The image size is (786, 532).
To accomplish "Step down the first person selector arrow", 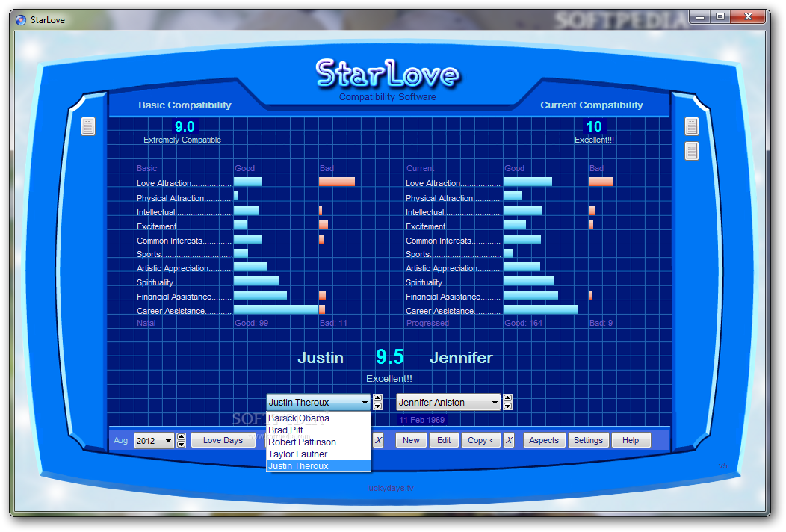I will click(x=378, y=406).
